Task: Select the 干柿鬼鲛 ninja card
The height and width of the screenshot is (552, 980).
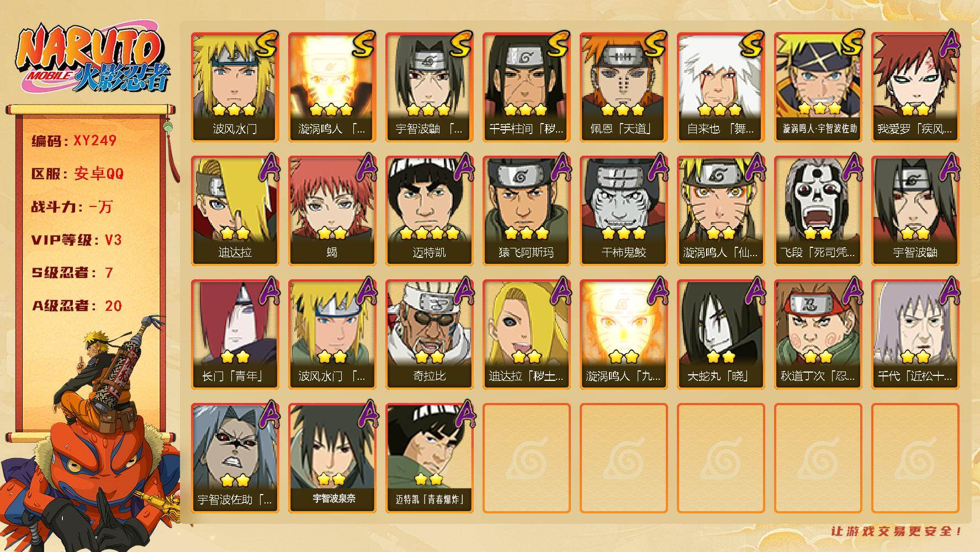Action: (623, 211)
